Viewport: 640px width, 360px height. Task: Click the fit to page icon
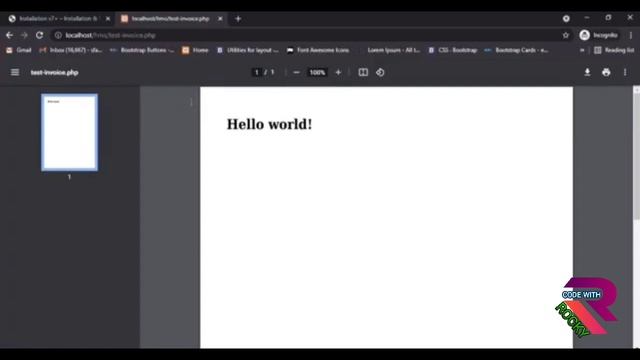[363, 72]
